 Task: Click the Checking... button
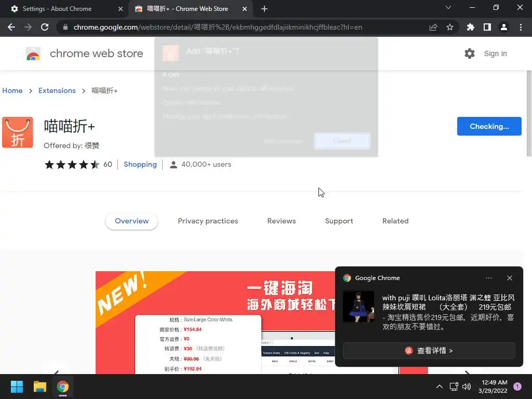pyautogui.click(x=489, y=126)
